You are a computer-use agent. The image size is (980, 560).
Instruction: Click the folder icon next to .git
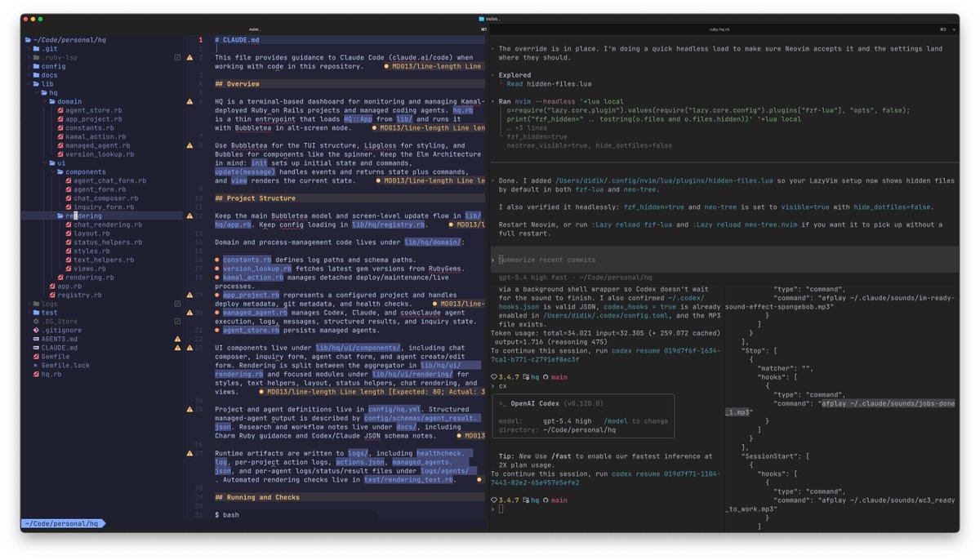coord(37,49)
